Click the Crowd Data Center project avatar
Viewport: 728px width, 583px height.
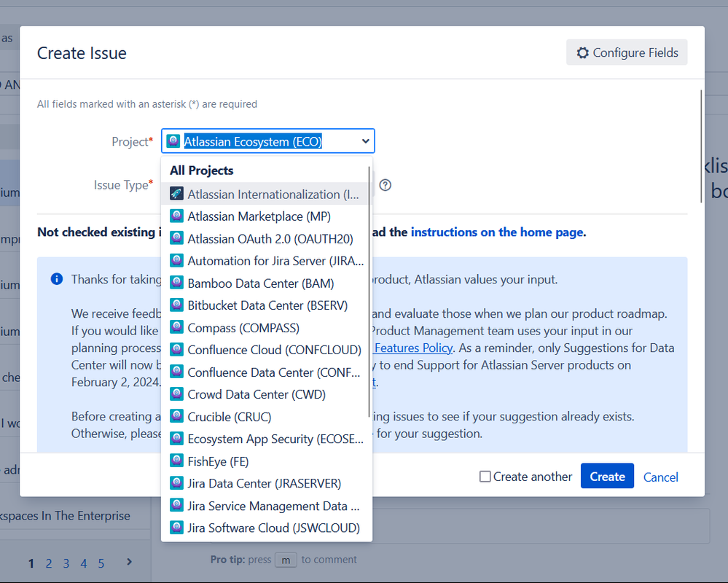(176, 394)
